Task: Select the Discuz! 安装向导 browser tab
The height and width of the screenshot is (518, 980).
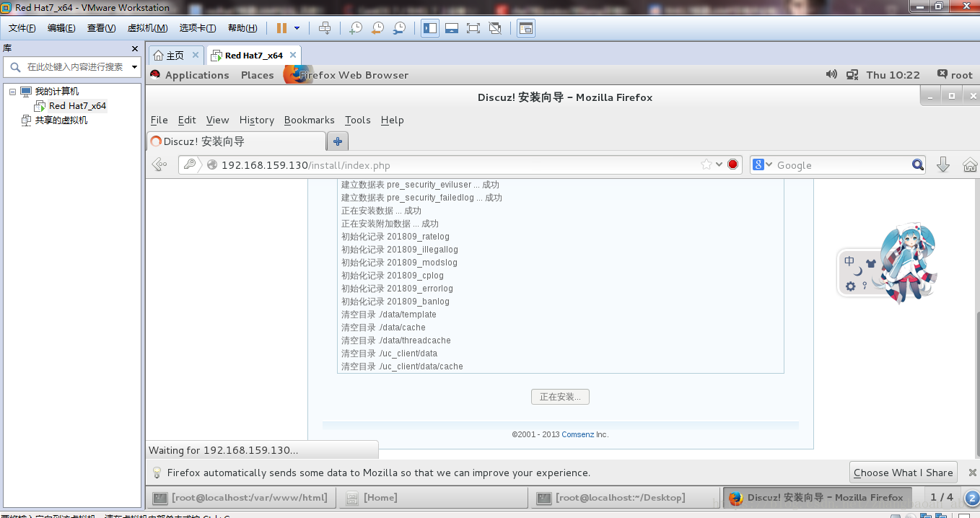Action: (x=236, y=141)
